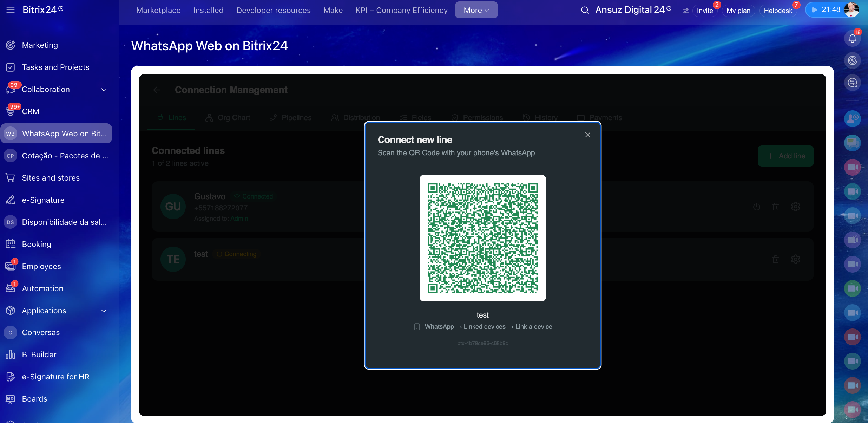
Task: Open Developer resources
Action: [273, 10]
